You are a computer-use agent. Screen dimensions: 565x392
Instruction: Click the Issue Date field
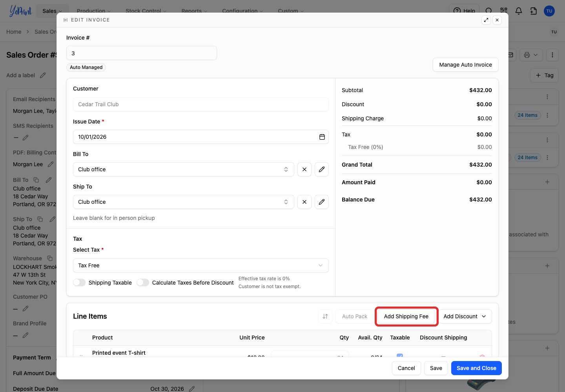point(201,137)
